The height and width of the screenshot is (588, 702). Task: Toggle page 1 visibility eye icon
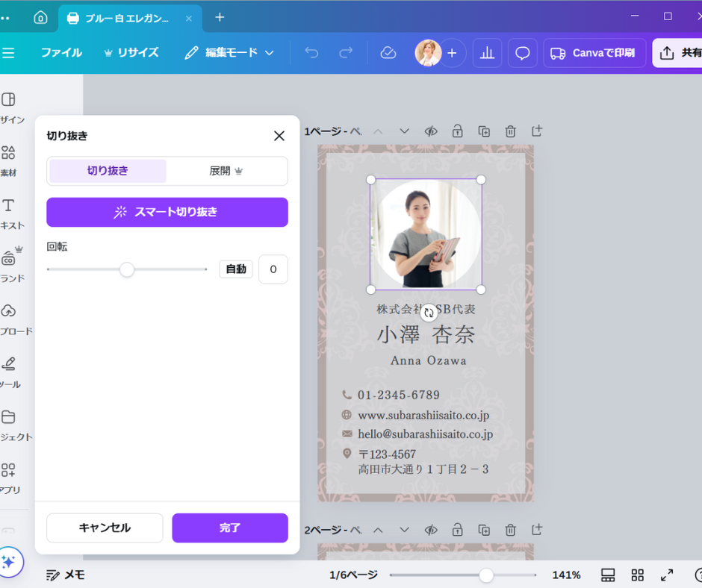pos(431,131)
